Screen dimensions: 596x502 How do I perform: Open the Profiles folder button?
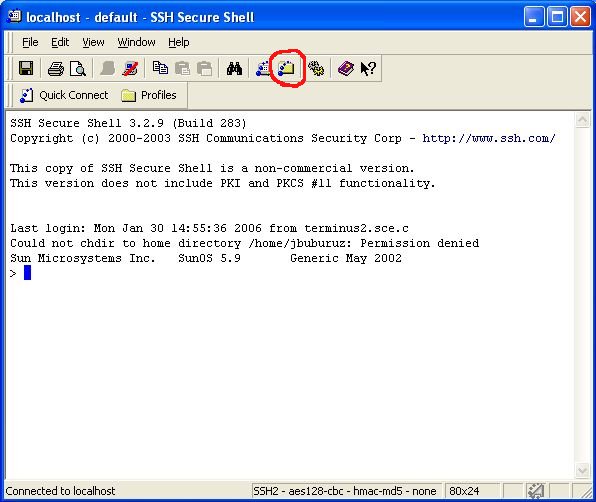pyautogui.click(x=149, y=95)
